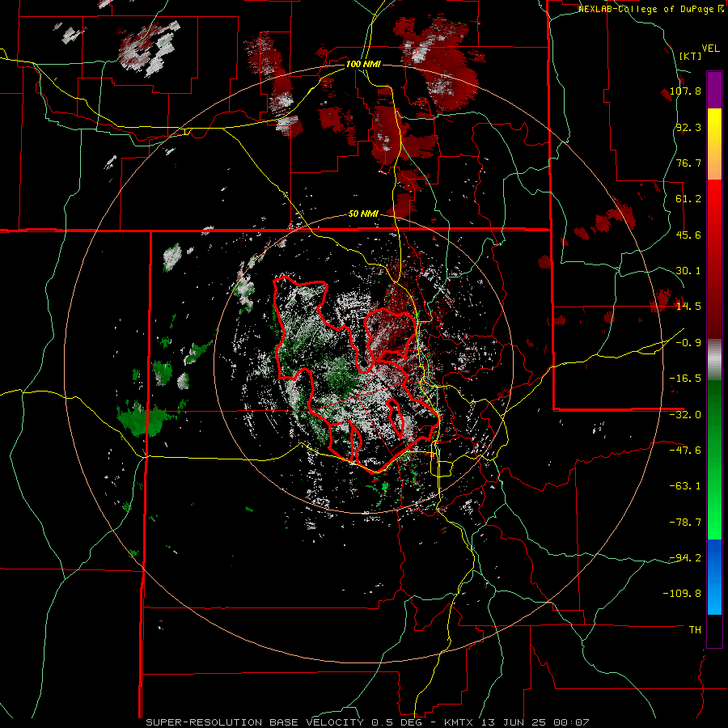728x728 pixels.
Task: Click the 50 NMI range ring label
Action: (363, 214)
